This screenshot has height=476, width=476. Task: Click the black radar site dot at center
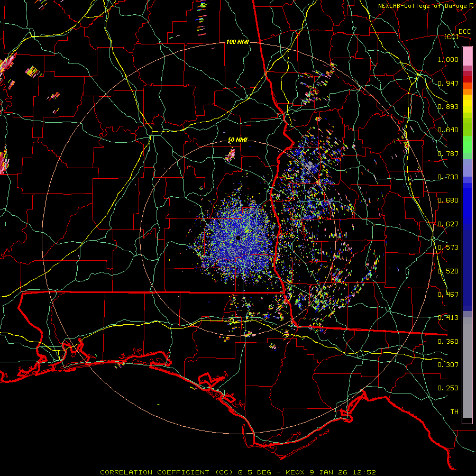(x=239, y=238)
